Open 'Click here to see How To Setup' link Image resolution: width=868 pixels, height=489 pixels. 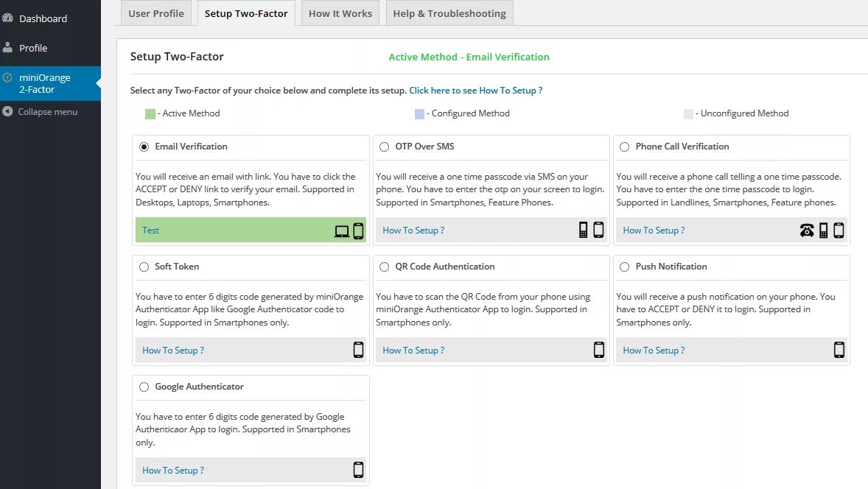(475, 91)
